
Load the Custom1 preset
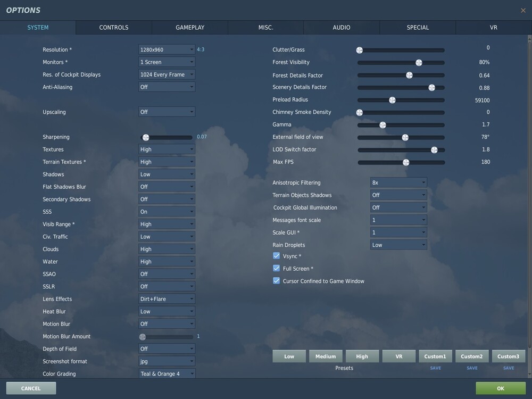click(x=435, y=356)
